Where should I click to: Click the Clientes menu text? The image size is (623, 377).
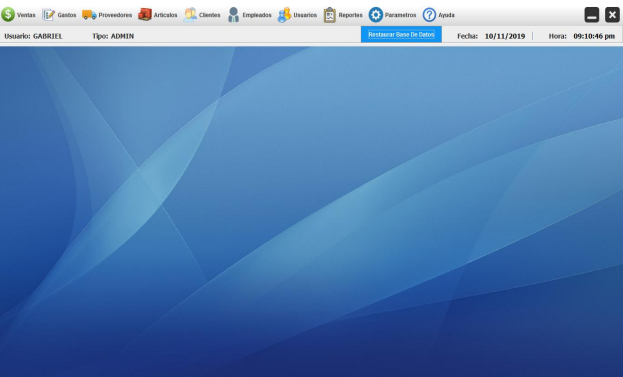(x=209, y=15)
